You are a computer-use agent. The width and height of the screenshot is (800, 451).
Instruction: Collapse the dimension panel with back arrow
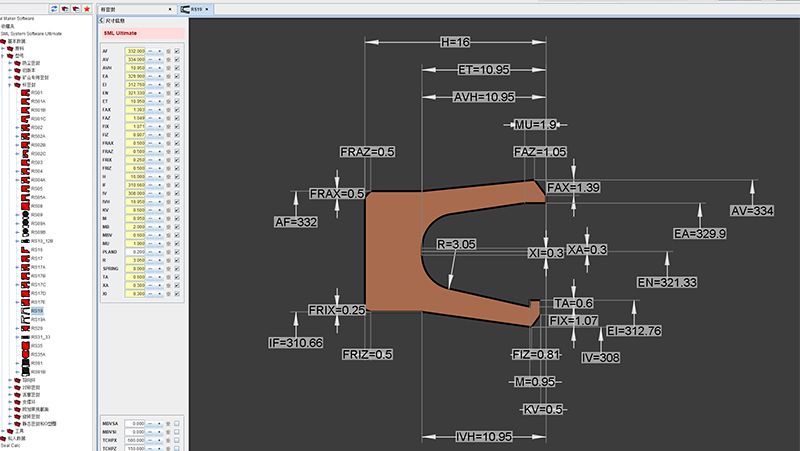tap(101, 20)
